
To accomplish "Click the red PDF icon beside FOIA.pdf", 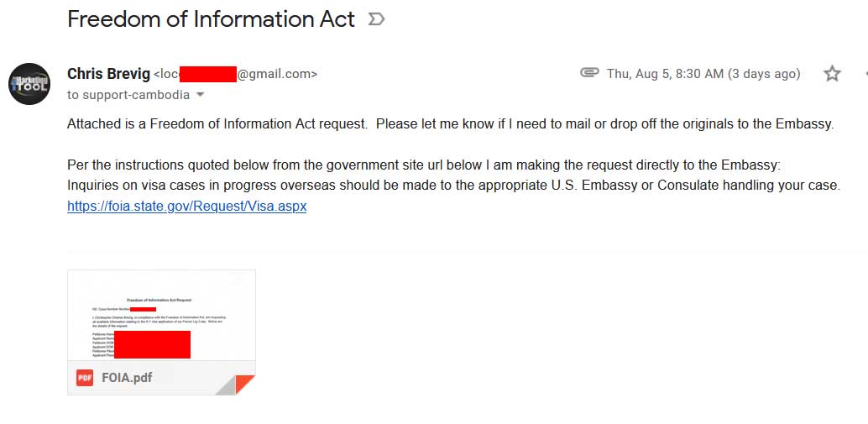I will pos(85,378).
